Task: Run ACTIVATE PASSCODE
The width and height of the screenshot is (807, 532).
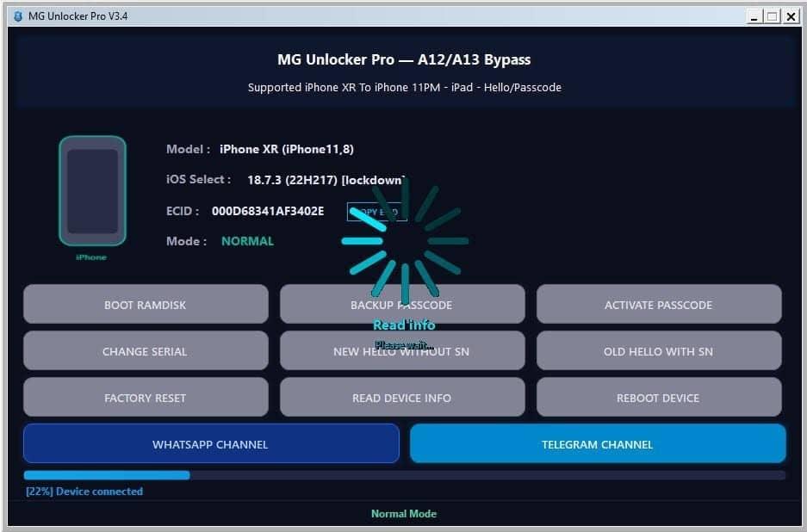Action: [659, 305]
